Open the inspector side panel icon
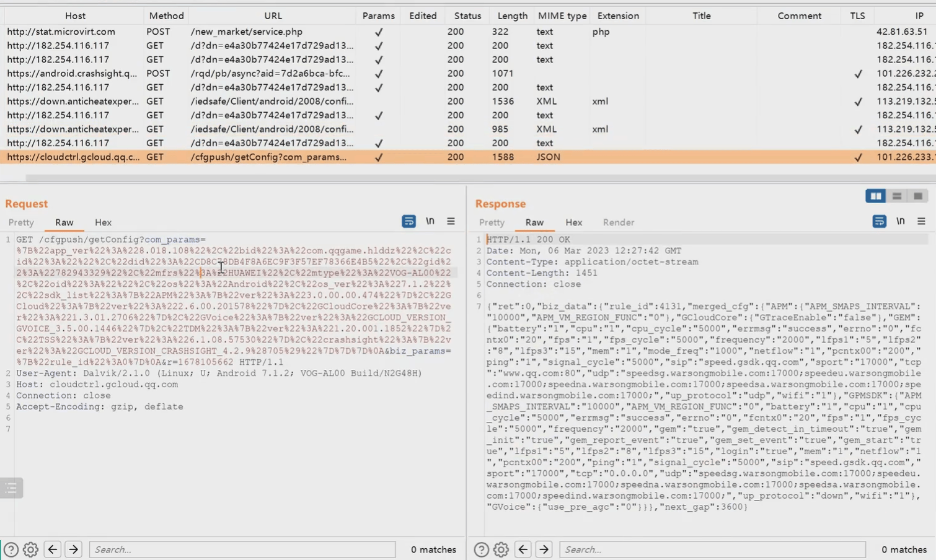The width and height of the screenshot is (936, 560). click(x=11, y=488)
